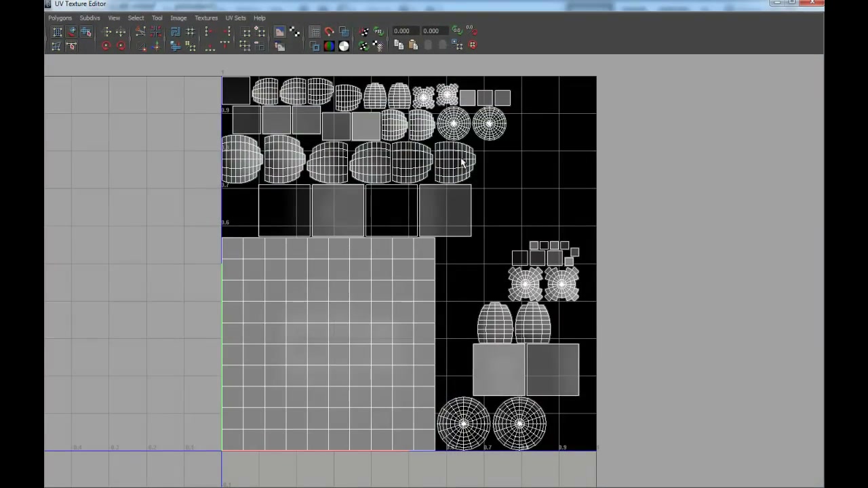This screenshot has width=868, height=488.
Task: Toggle isolate select mode icon
Action: point(245,32)
